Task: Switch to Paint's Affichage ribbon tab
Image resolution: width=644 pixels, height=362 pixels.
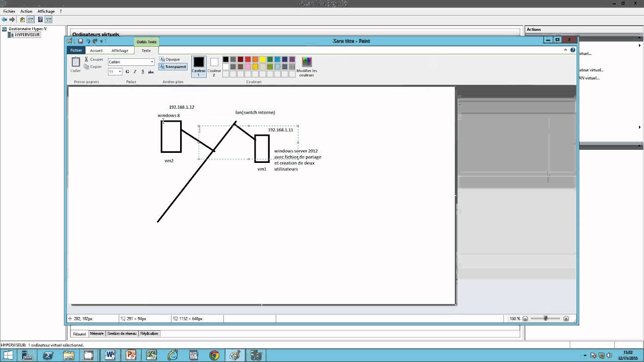Action: (120, 50)
